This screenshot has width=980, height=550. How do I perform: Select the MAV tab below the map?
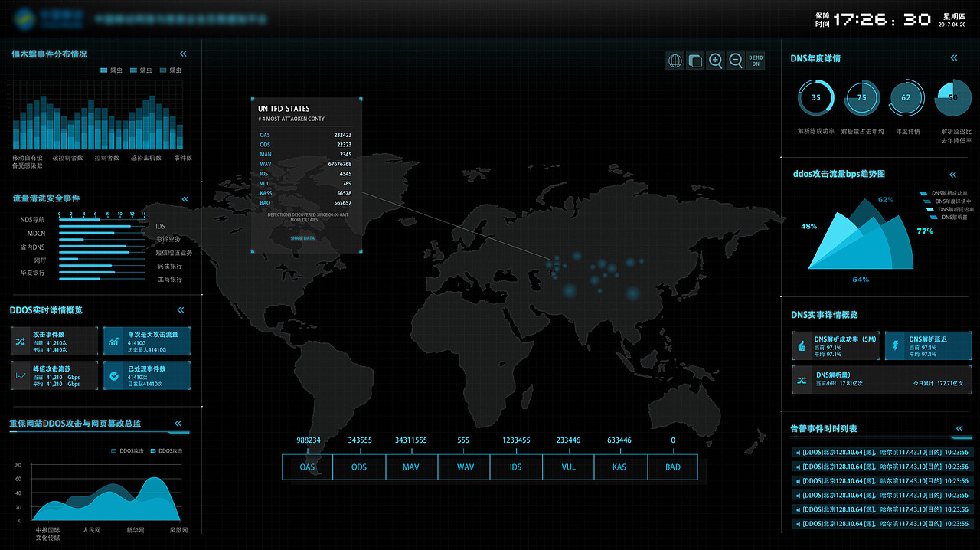click(x=411, y=467)
